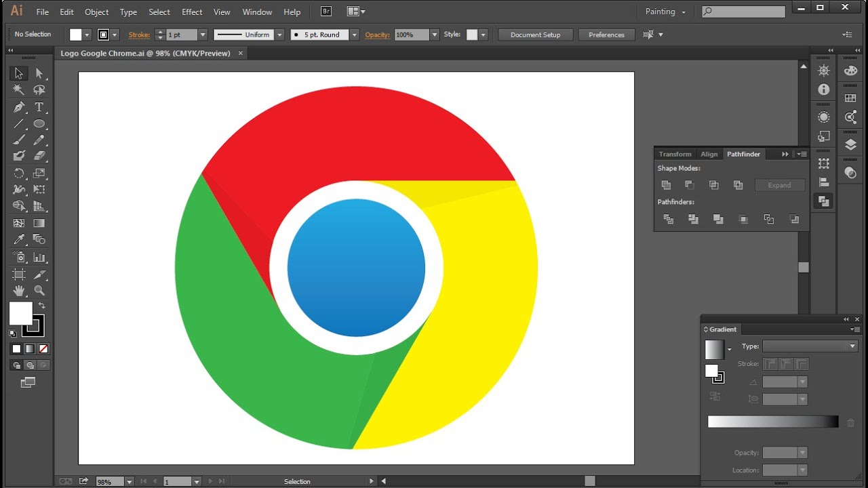This screenshot has width=868, height=488.
Task: Select the Pen tool
Action: 19,107
